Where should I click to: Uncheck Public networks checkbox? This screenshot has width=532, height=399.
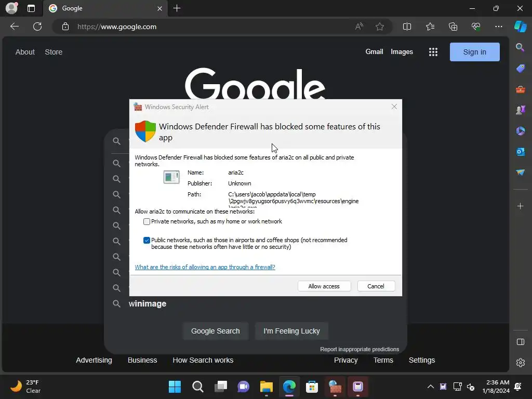[147, 240]
